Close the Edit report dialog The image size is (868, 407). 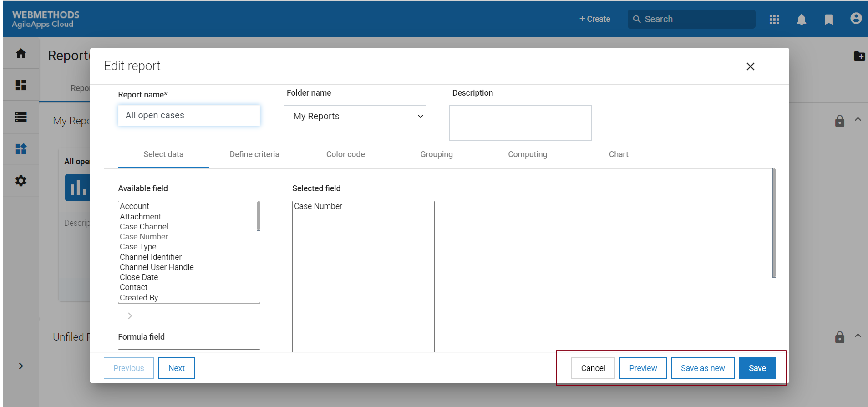click(x=751, y=66)
